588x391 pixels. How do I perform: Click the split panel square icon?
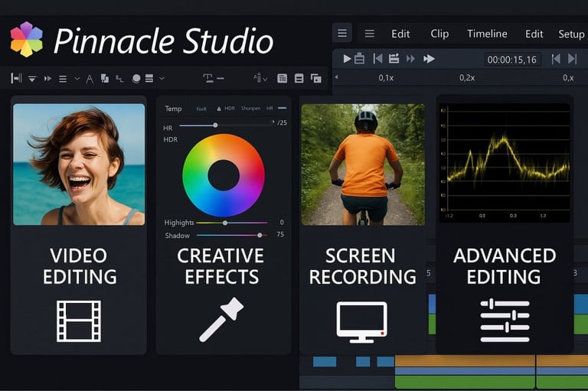tap(299, 78)
